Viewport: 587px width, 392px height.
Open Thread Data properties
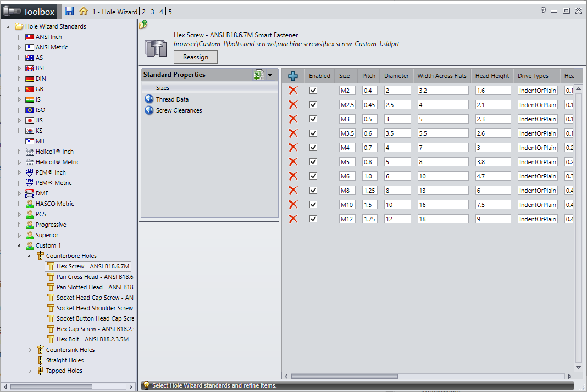[172, 99]
